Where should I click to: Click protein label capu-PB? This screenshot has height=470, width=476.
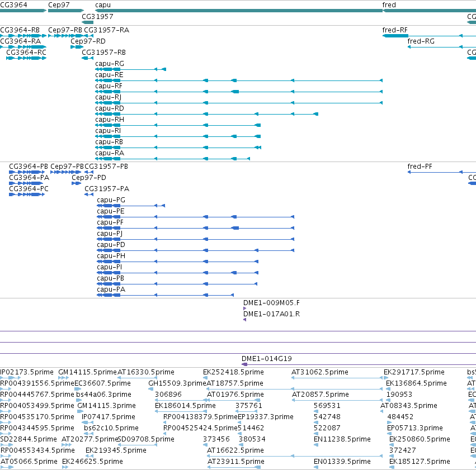pyautogui.click(x=111, y=278)
